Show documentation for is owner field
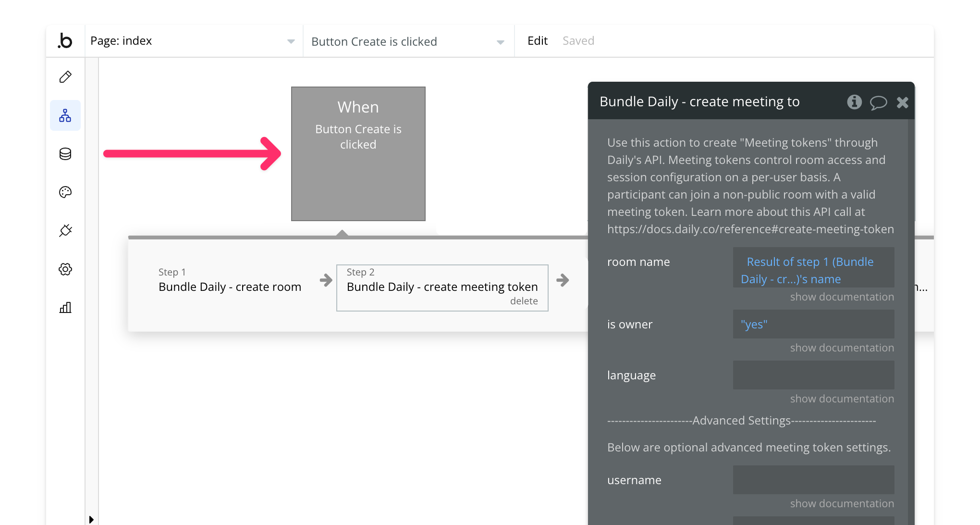 tap(842, 348)
